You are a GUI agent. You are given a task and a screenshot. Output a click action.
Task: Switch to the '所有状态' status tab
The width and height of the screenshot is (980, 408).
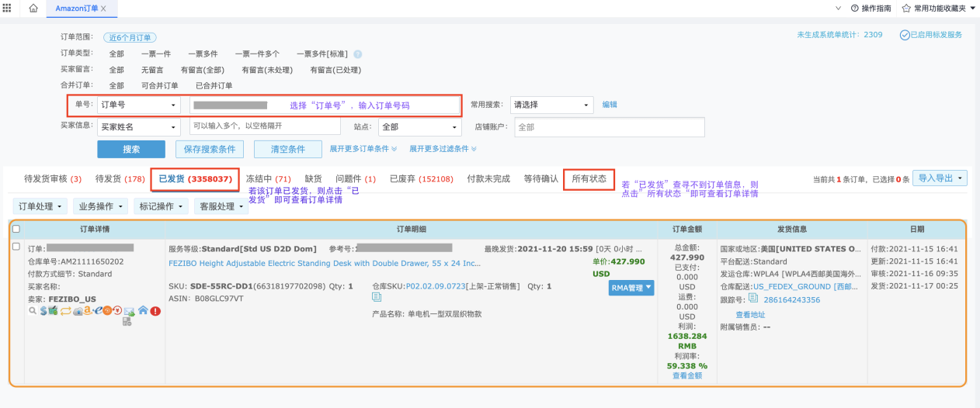[x=589, y=179]
